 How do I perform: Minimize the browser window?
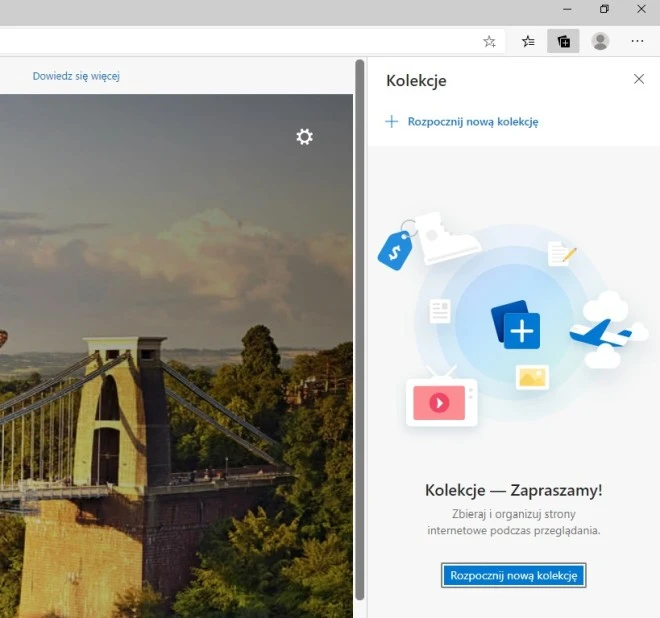(x=567, y=9)
